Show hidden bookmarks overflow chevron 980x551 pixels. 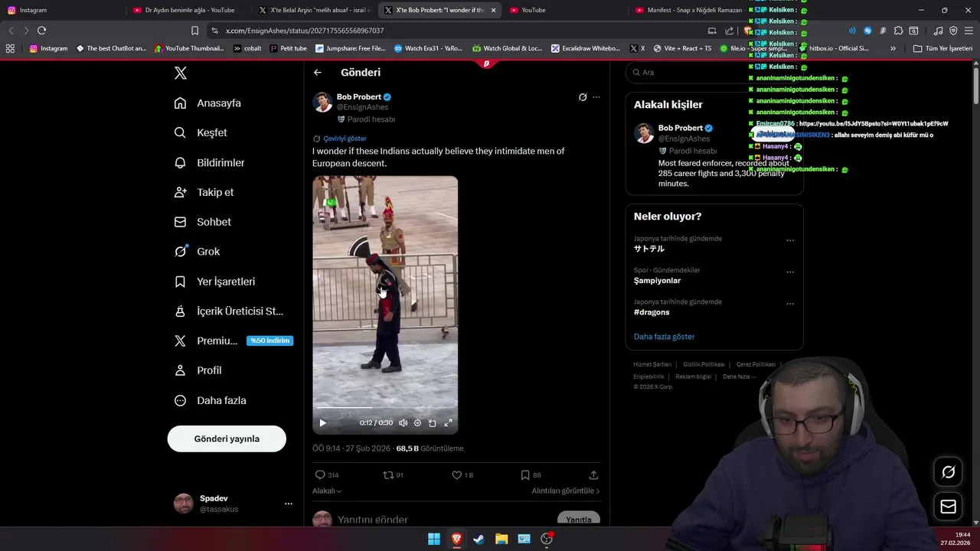(x=893, y=48)
